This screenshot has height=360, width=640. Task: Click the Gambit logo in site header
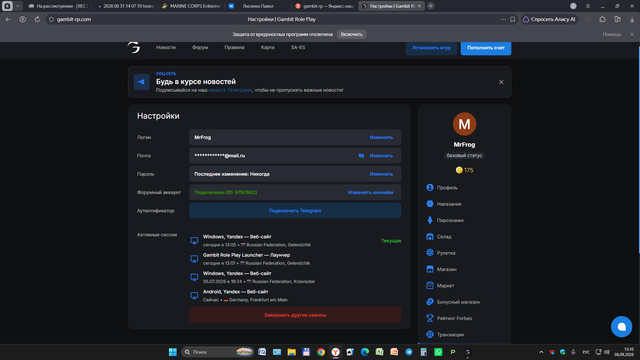[134, 47]
